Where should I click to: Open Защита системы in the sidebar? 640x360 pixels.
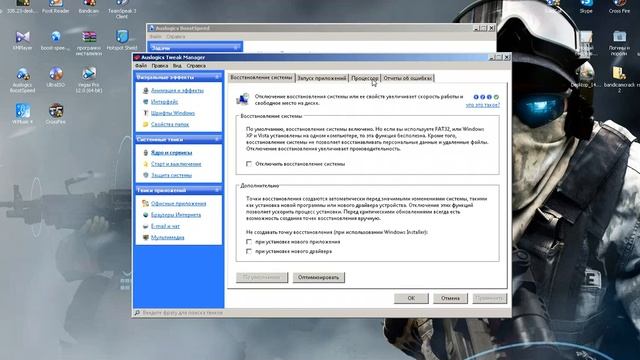coord(171,175)
